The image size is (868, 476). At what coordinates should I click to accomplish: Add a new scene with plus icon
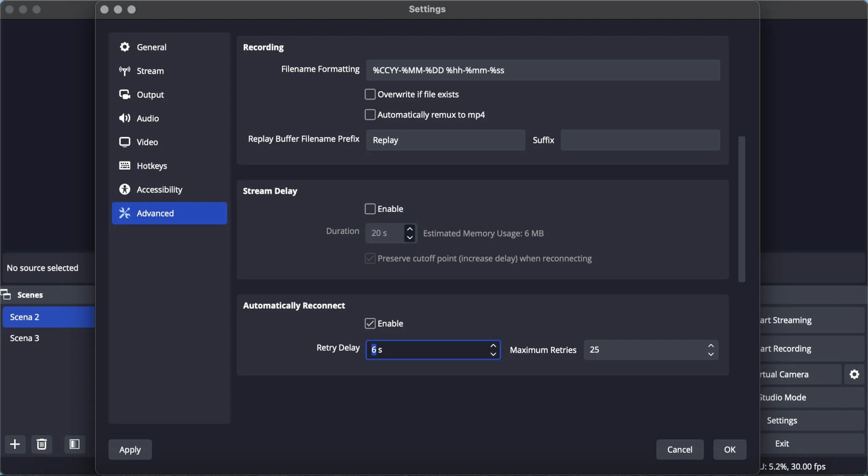point(15,444)
